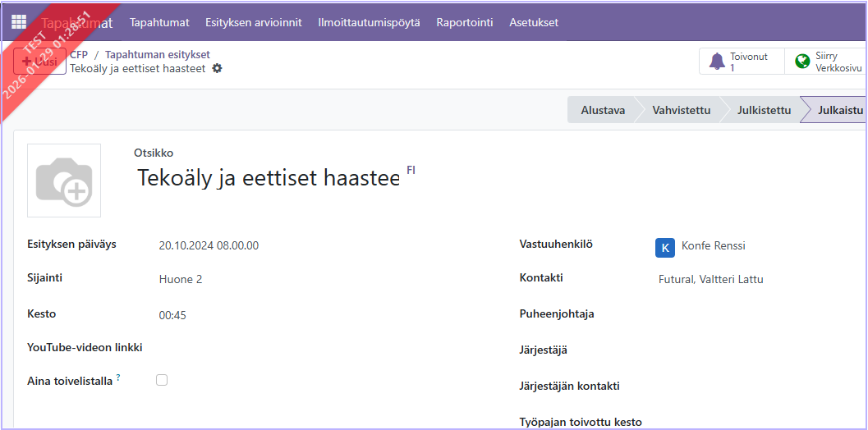Image resolution: width=868 pixels, height=430 pixels.
Task: Open the apps grid menu icon
Action: pos(18,22)
